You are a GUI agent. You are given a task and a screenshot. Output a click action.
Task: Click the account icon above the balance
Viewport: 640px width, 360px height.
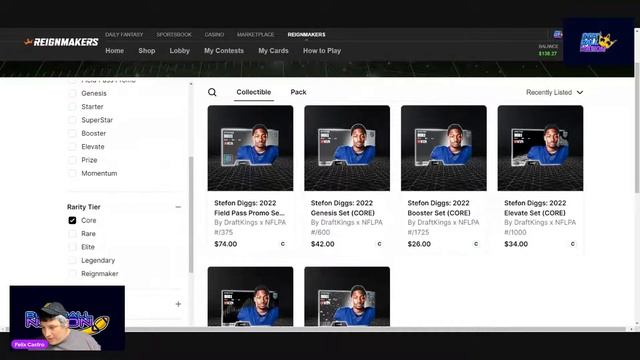tap(558, 34)
